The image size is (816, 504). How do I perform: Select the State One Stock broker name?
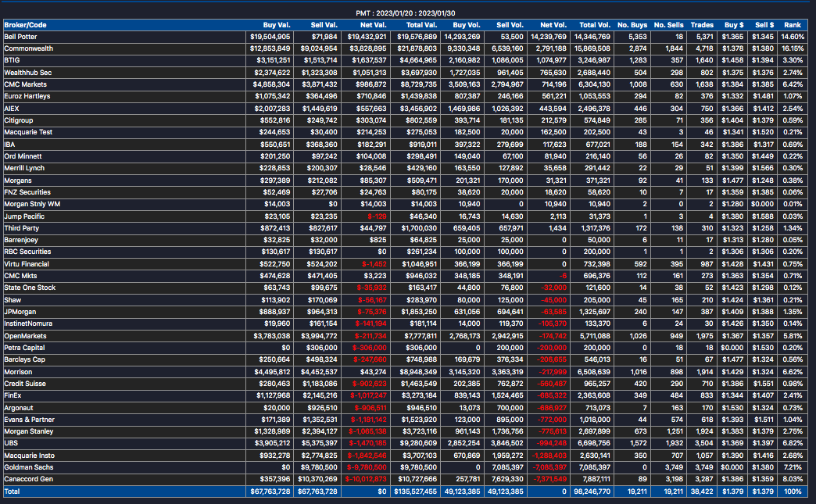click(x=30, y=288)
